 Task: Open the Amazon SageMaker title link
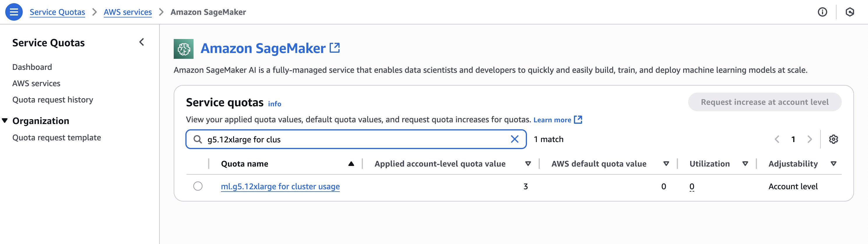click(263, 48)
